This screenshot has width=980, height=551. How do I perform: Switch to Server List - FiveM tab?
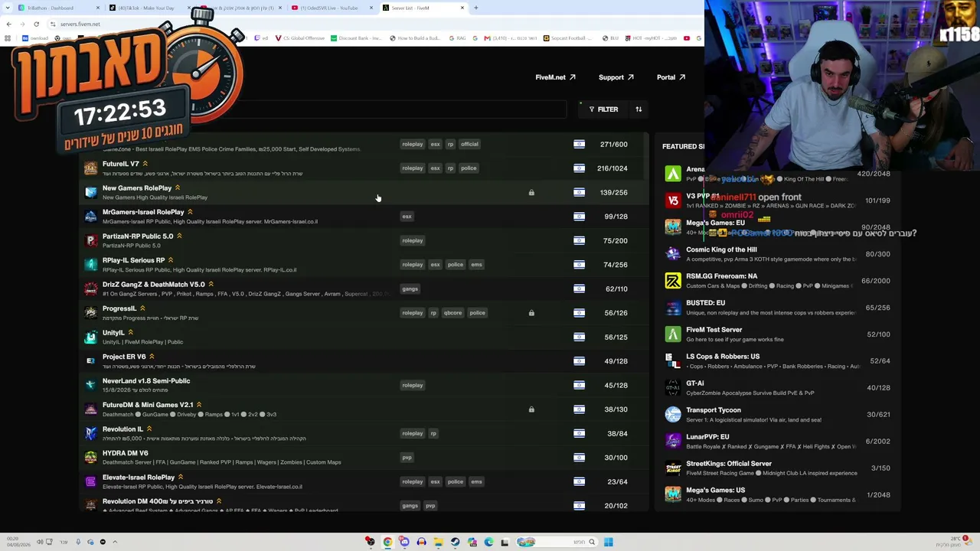point(423,8)
